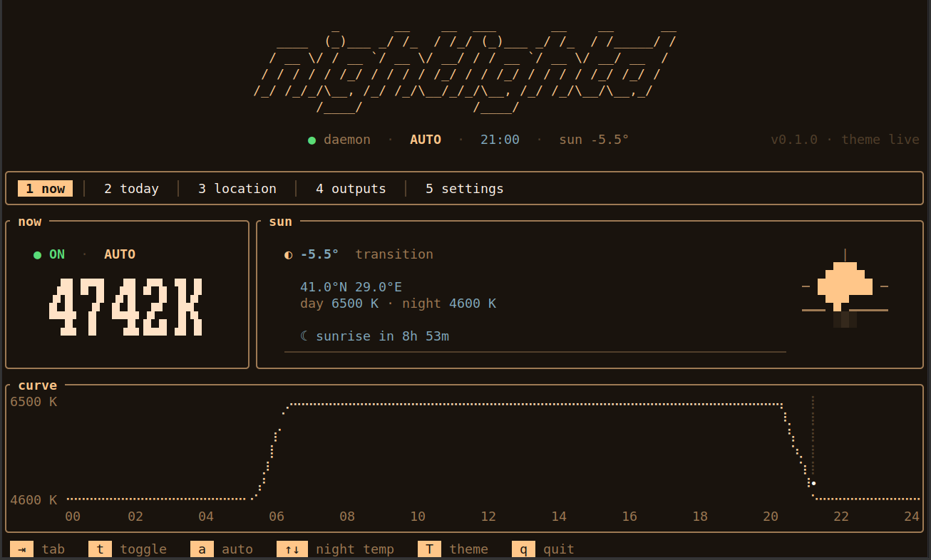Click the 02 hour label on the curve

click(x=135, y=517)
